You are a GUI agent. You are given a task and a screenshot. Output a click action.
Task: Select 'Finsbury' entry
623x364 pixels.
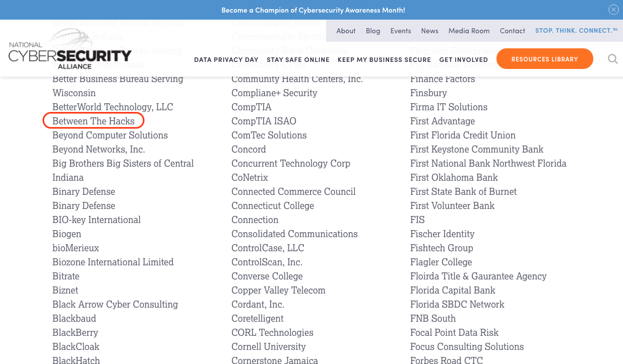point(428,93)
